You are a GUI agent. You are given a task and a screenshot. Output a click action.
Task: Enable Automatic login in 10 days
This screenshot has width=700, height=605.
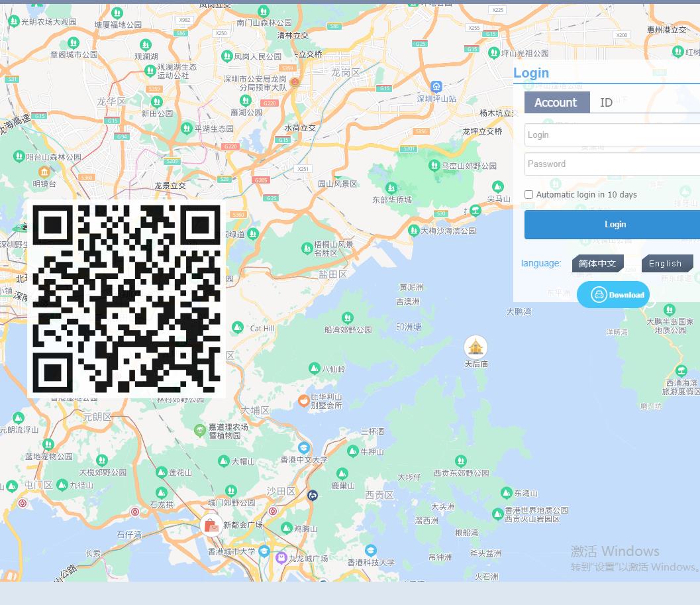529,194
